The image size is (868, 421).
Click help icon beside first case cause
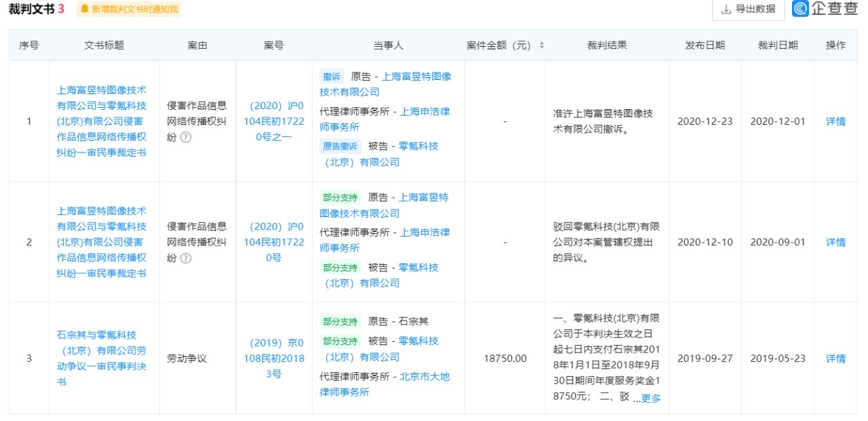(186, 137)
